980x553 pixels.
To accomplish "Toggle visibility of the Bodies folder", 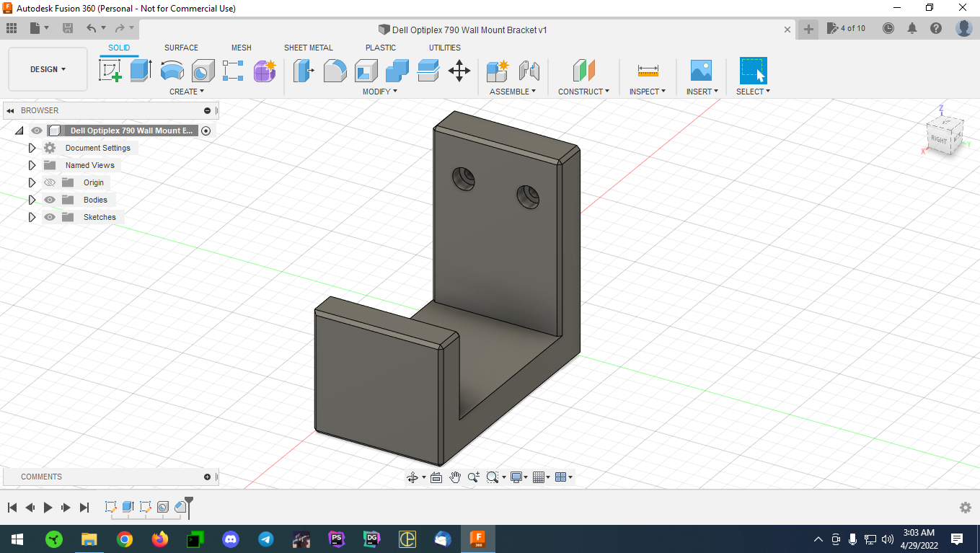I will tap(50, 200).
